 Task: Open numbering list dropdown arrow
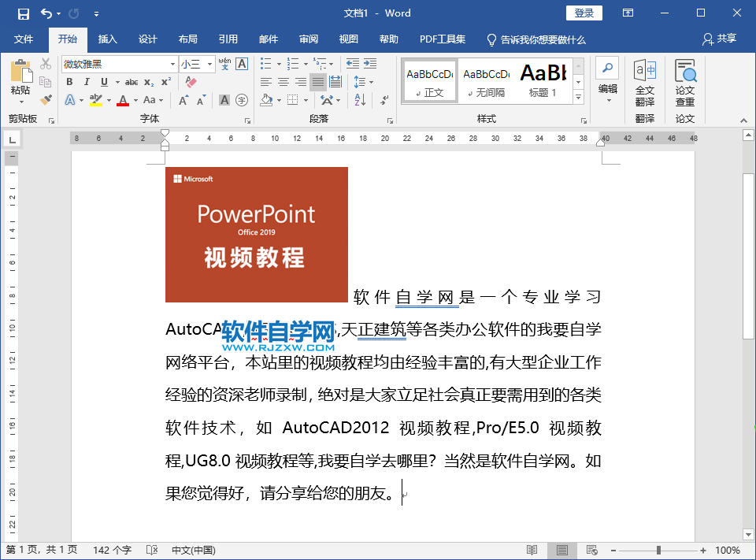pyautogui.click(x=306, y=64)
